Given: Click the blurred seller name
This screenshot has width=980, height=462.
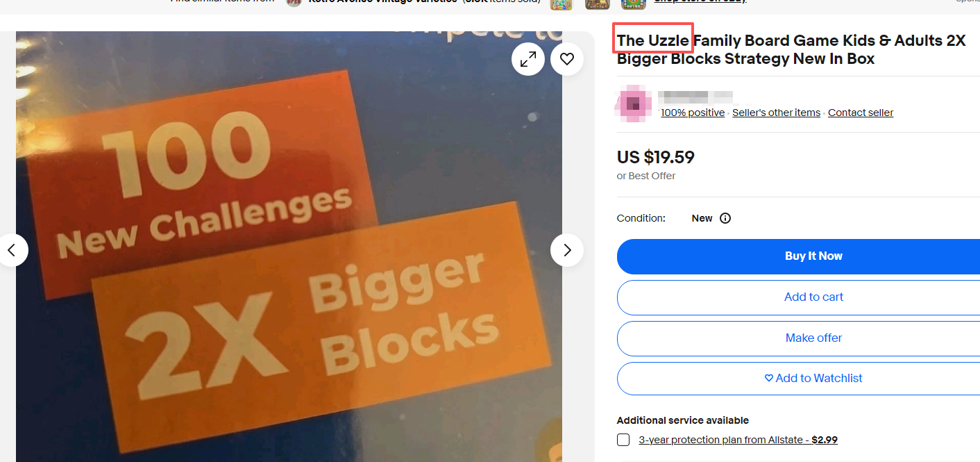Looking at the screenshot, I should [x=695, y=97].
